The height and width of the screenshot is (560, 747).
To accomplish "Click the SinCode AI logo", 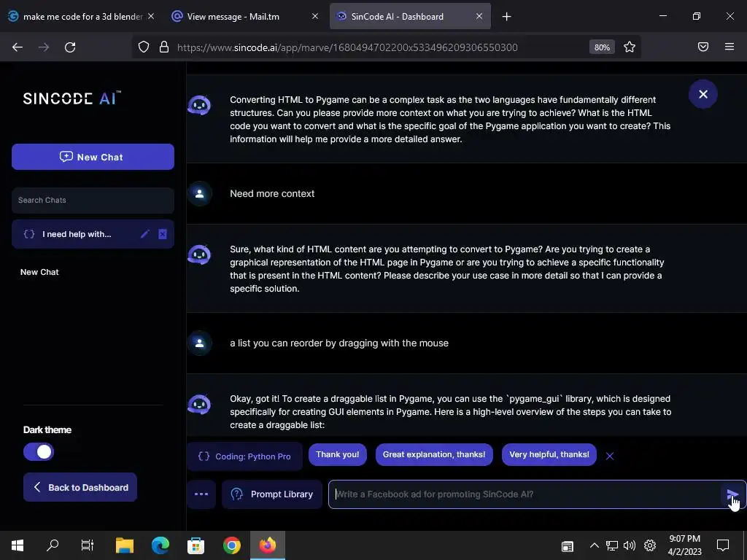I will 72,98.
